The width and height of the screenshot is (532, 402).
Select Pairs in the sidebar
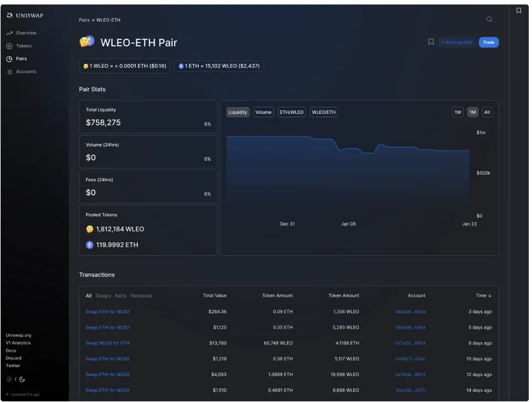[22, 59]
